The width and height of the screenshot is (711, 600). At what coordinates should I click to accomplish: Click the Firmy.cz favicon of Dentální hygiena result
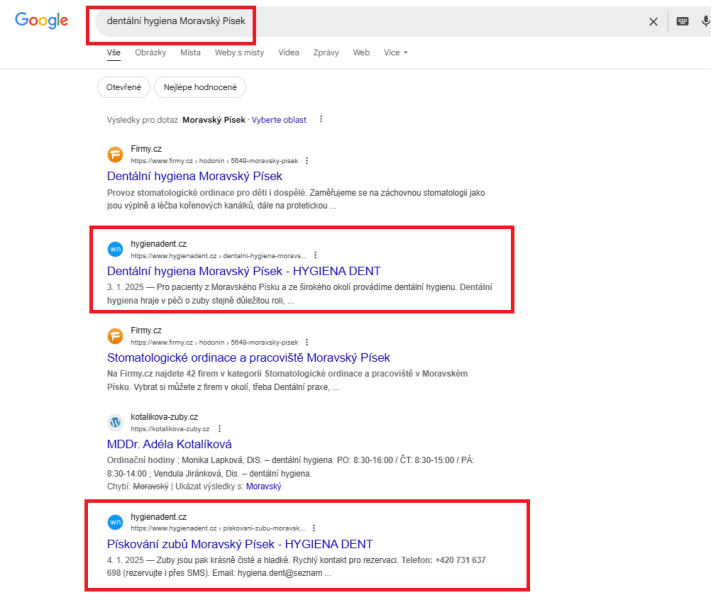point(115,154)
